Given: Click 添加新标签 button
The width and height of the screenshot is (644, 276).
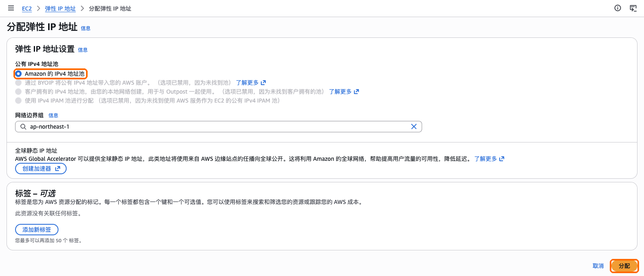Looking at the screenshot, I should [x=37, y=230].
